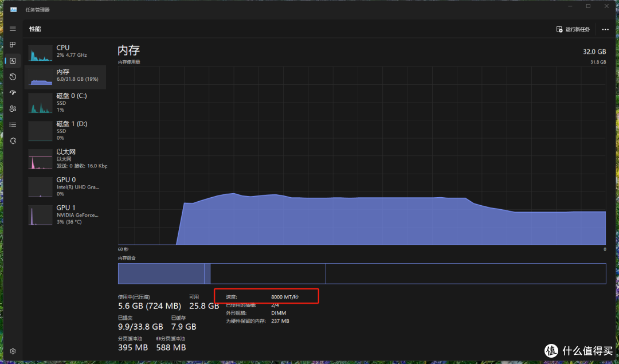Screen dimensions: 619x364
Task: Open the Services page icon
Action: (13, 141)
